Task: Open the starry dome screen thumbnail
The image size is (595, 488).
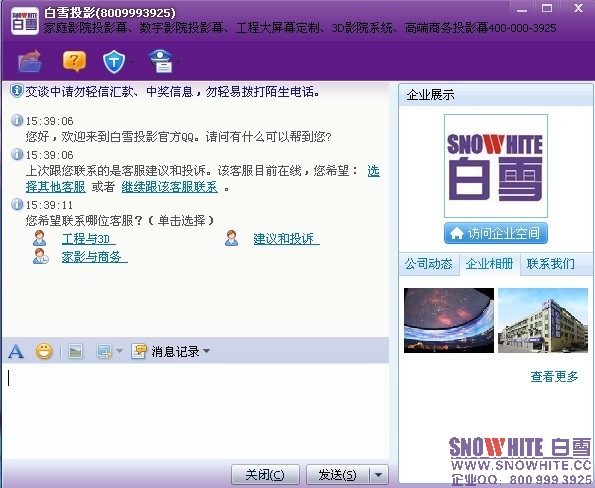Action: (x=449, y=320)
